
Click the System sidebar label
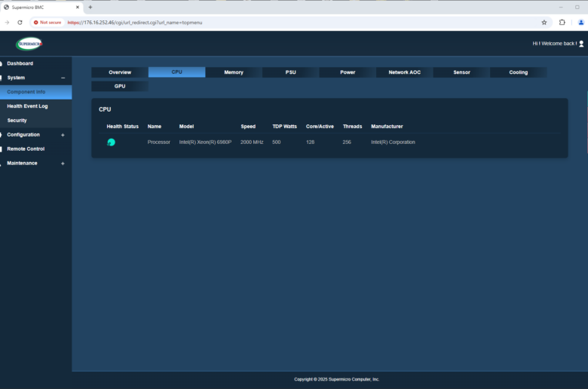16,78
